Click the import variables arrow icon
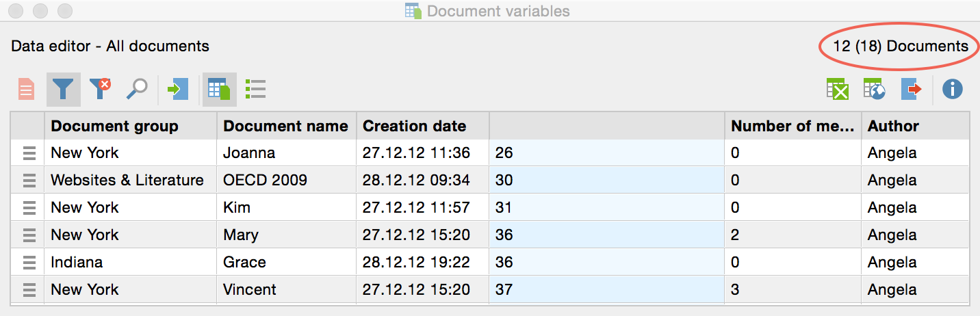This screenshot has width=980, height=316. point(178,89)
